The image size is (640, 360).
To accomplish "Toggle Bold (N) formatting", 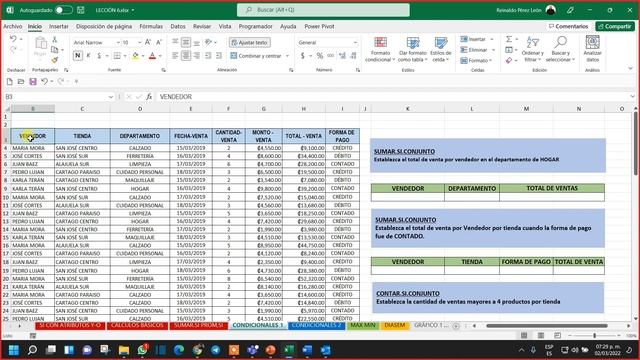I will tap(78, 56).
